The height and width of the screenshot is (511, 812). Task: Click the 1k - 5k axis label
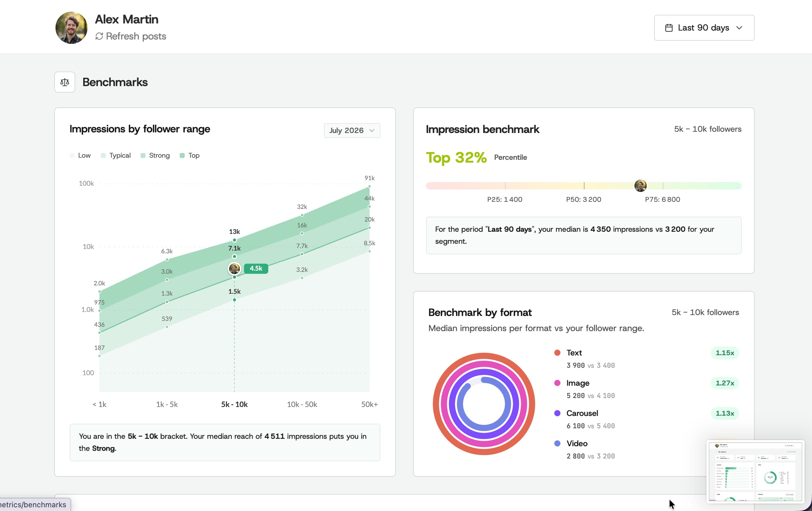pyautogui.click(x=167, y=404)
